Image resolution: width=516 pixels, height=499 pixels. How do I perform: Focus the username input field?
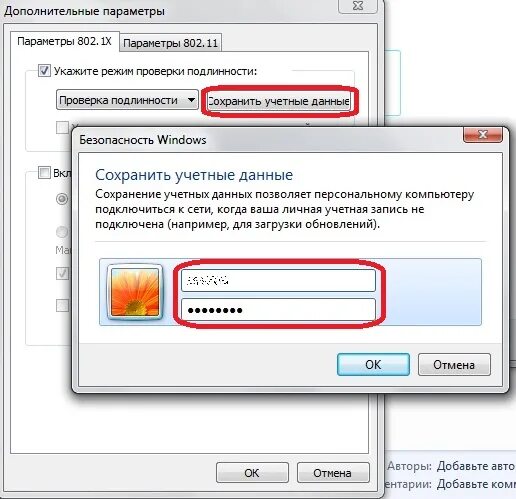(x=278, y=281)
